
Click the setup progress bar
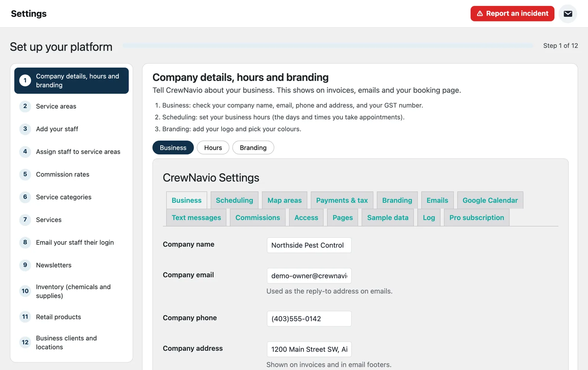[328, 46]
